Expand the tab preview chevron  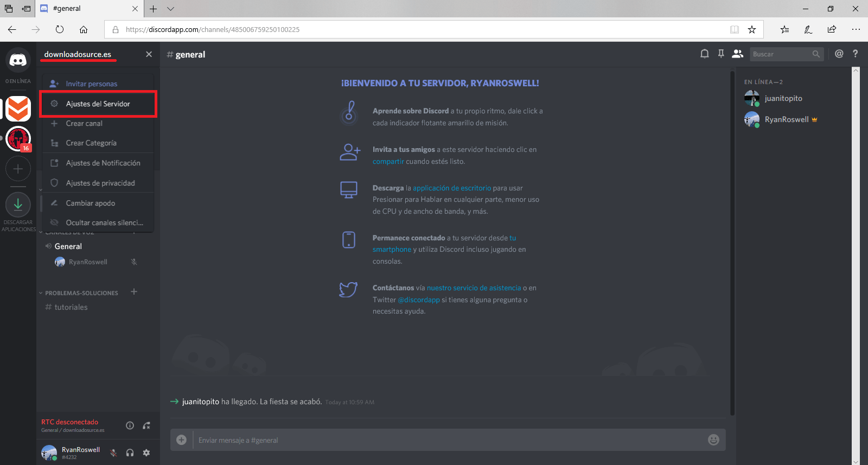[x=170, y=9]
